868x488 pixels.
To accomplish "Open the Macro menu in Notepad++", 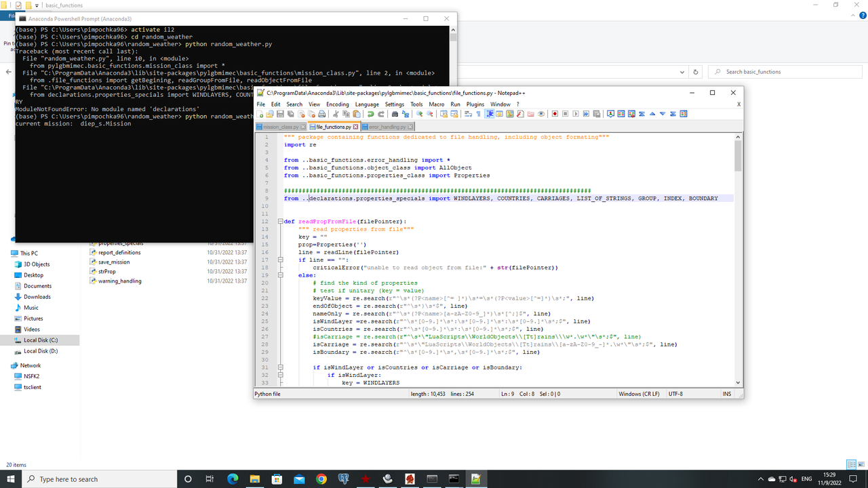I will click(436, 104).
